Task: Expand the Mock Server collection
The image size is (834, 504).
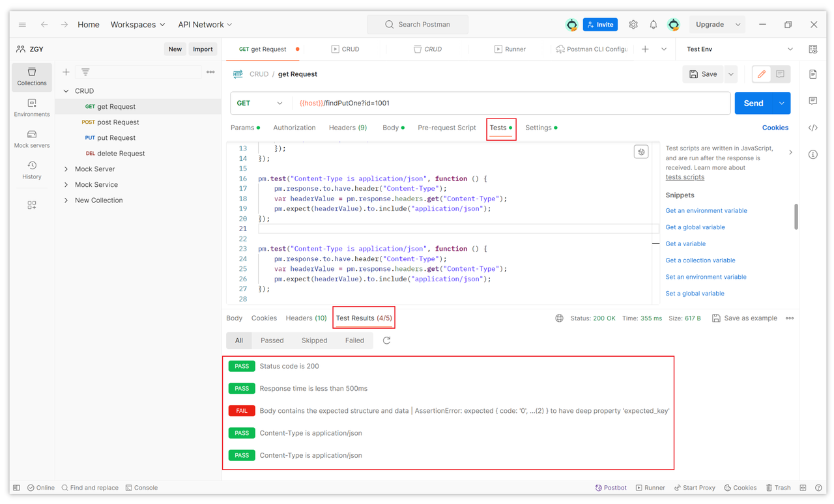Action: pyautogui.click(x=66, y=169)
